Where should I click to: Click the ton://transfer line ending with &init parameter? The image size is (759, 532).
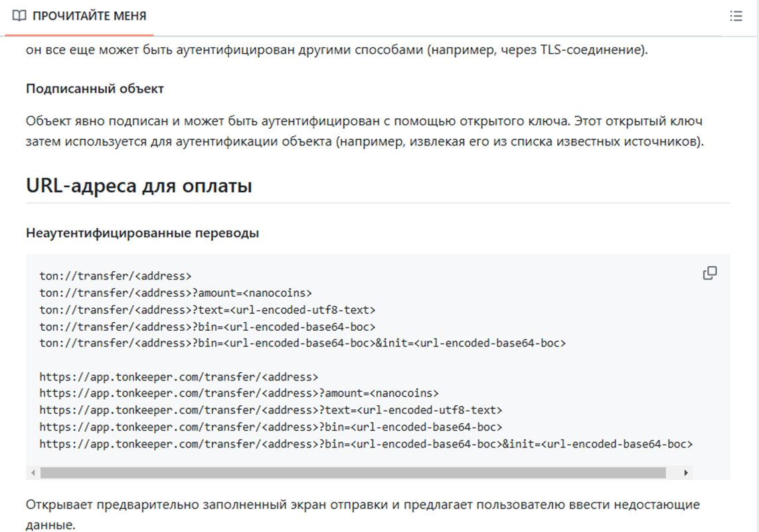(302, 343)
